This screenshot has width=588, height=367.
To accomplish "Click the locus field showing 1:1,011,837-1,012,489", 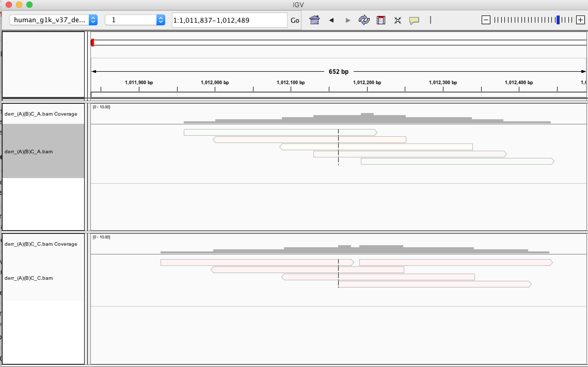I will click(229, 20).
